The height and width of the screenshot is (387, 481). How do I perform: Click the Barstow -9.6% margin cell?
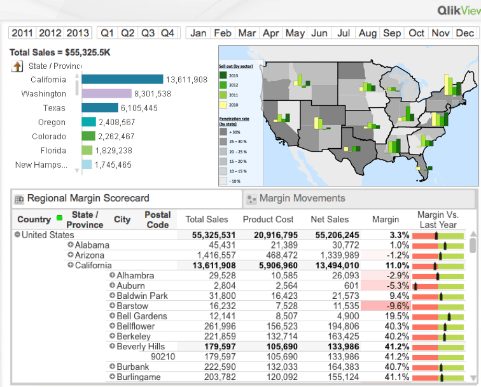386,306
